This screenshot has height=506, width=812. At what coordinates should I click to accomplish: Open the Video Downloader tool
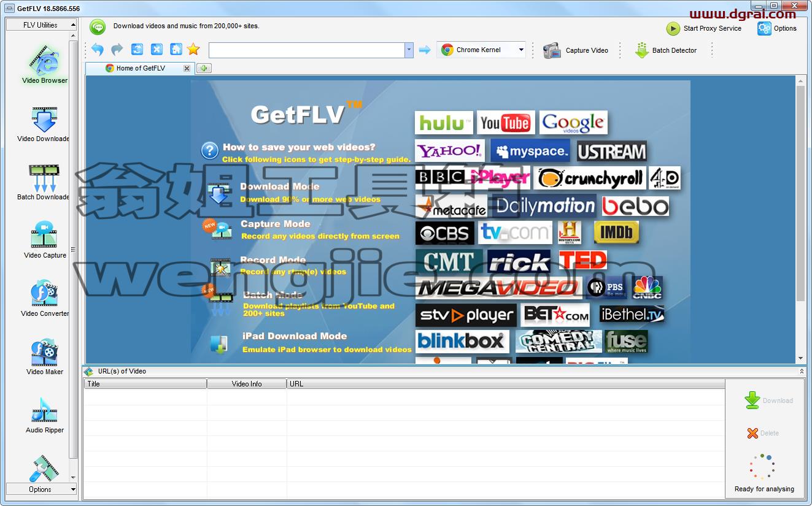pyautogui.click(x=44, y=125)
